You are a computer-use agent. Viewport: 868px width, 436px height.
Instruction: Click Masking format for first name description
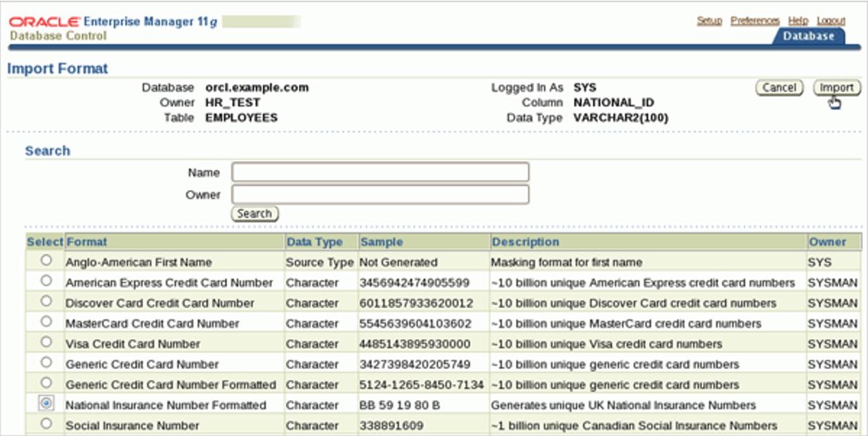[566, 262]
